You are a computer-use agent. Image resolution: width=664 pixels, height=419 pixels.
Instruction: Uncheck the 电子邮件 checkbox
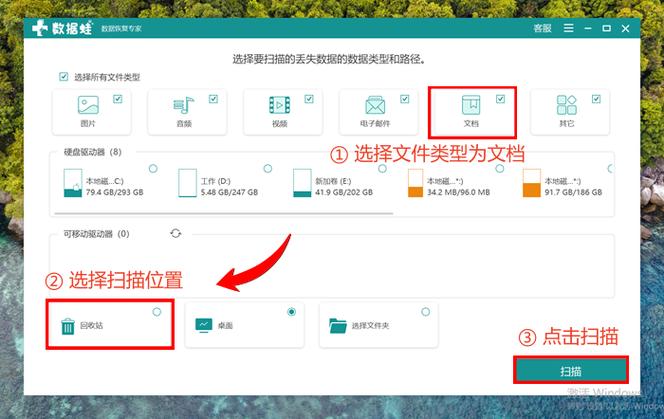point(405,99)
